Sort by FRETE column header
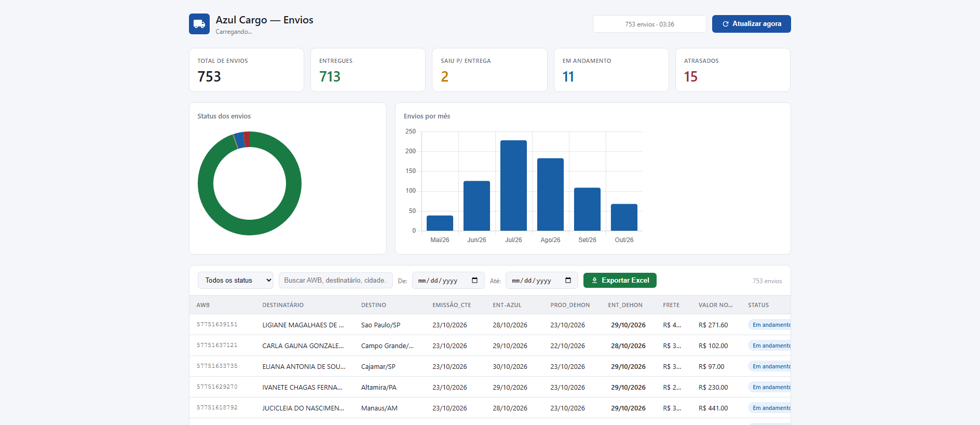This screenshot has height=425, width=980. (671, 306)
